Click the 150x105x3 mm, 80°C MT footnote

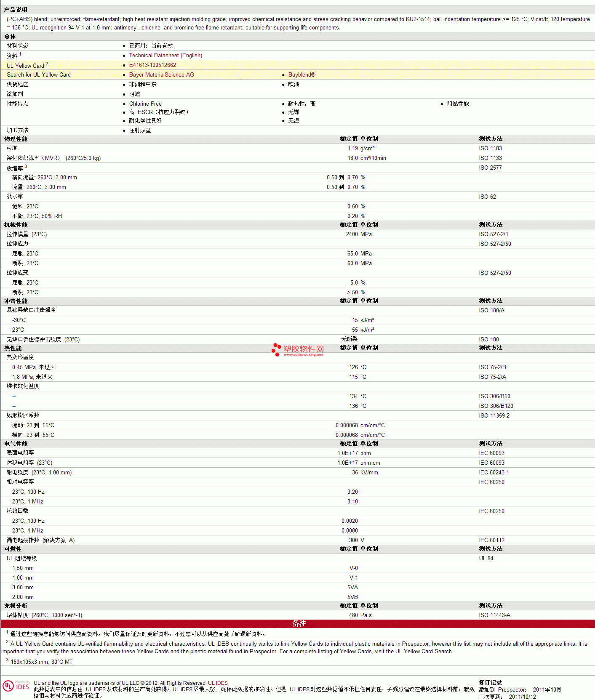[x=41, y=662]
